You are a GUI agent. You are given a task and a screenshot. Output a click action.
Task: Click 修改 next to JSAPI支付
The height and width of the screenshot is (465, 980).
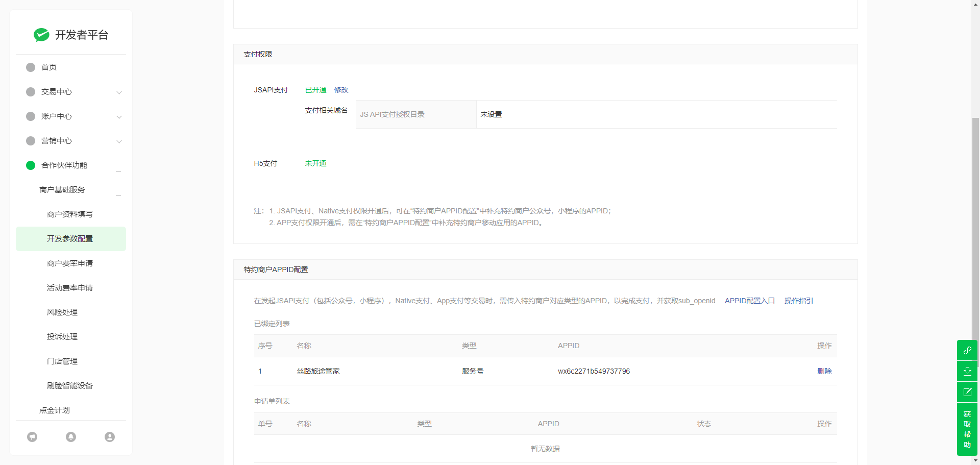point(341,90)
